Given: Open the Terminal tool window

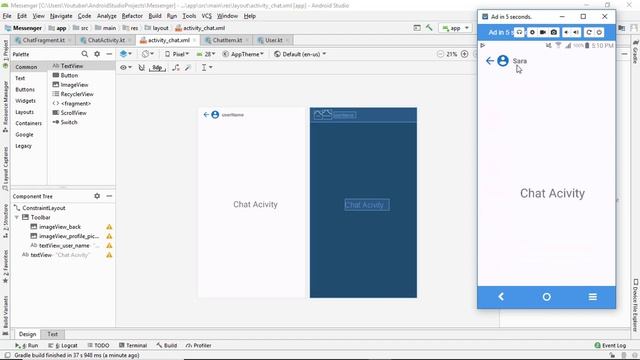Looking at the screenshot, I should pos(133,345).
